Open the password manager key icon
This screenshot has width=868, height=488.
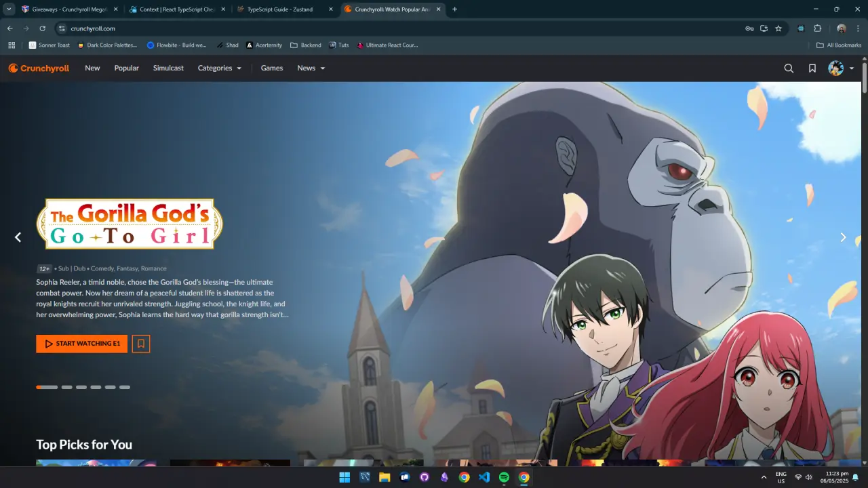(749, 28)
